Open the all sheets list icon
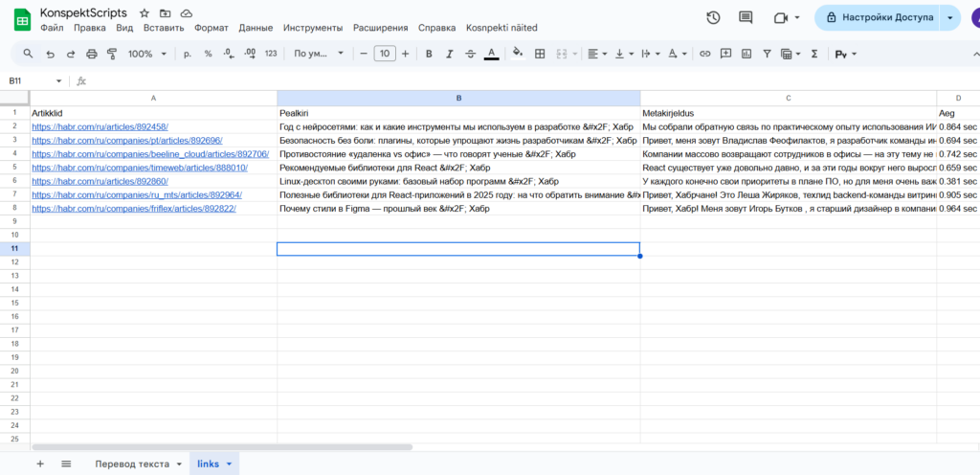The height and width of the screenshot is (475, 980). click(66, 464)
